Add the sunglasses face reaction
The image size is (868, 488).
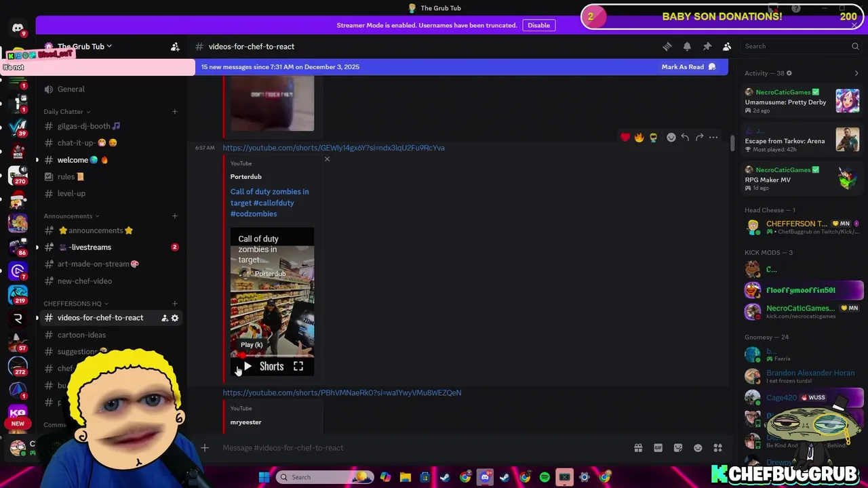click(653, 138)
